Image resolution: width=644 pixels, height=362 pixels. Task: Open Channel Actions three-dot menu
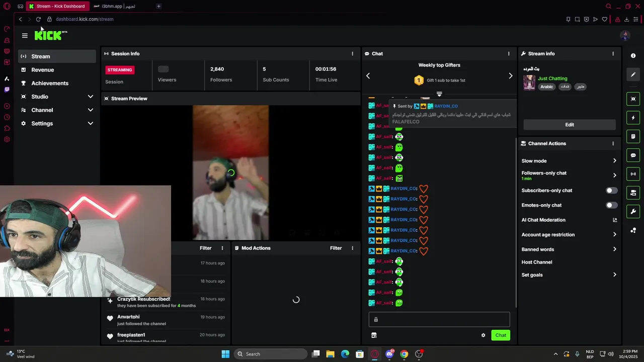[x=613, y=144]
